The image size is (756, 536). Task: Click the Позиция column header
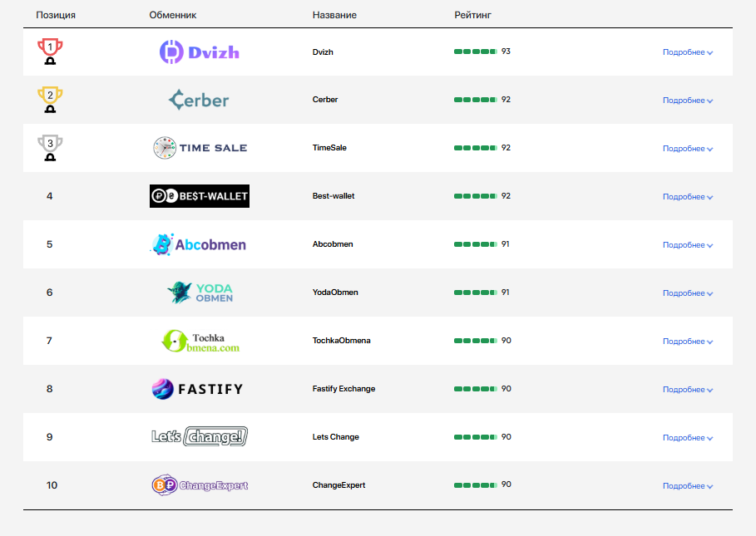[x=56, y=15]
